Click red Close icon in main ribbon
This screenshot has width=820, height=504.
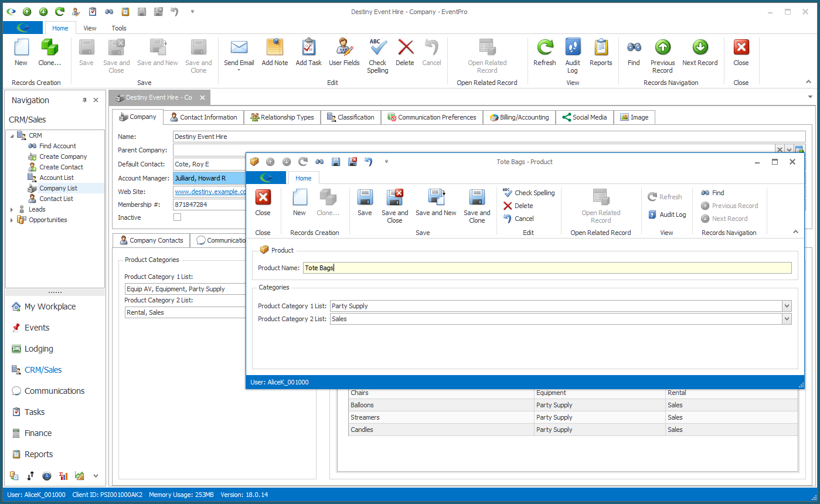click(741, 52)
